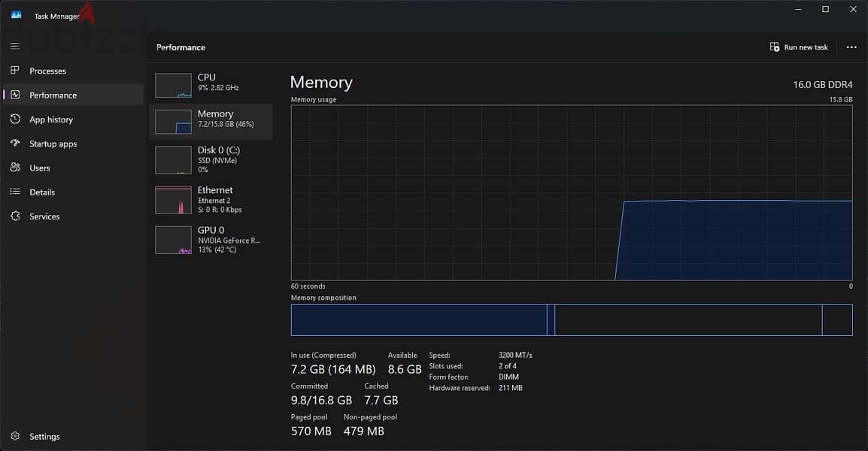The width and height of the screenshot is (868, 451).
Task: Click the 7.2/15.8 GB (46%) memory summary
Action: point(226,124)
